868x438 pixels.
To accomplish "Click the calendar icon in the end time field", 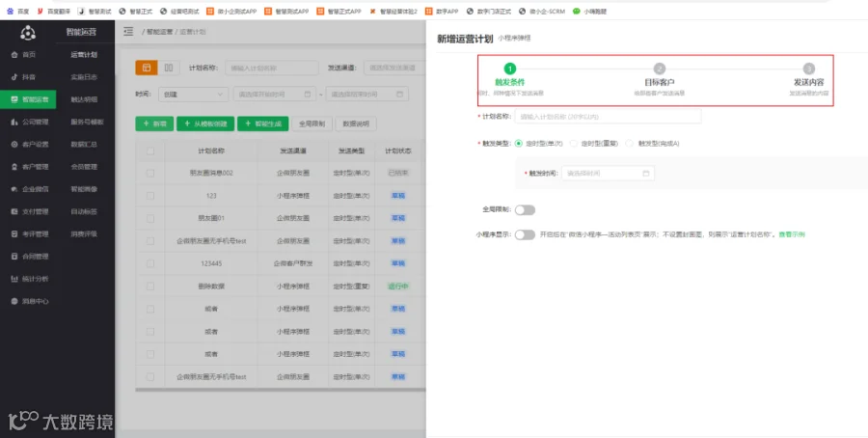I will click(x=399, y=95).
